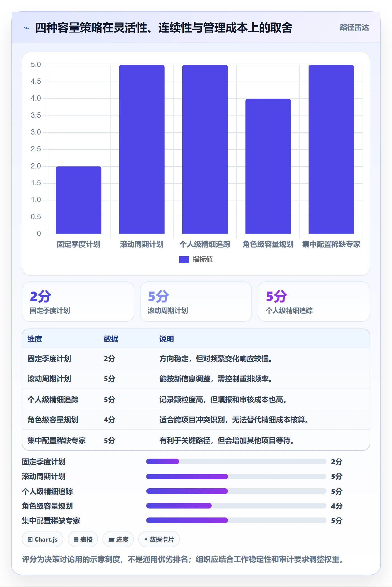Click the 5.0 y-axis label
392x587 pixels.
click(36, 65)
